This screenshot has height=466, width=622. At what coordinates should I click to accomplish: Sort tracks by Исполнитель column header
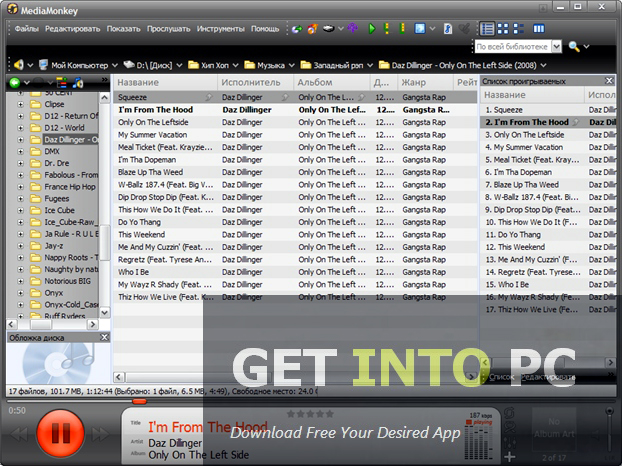pos(255,82)
